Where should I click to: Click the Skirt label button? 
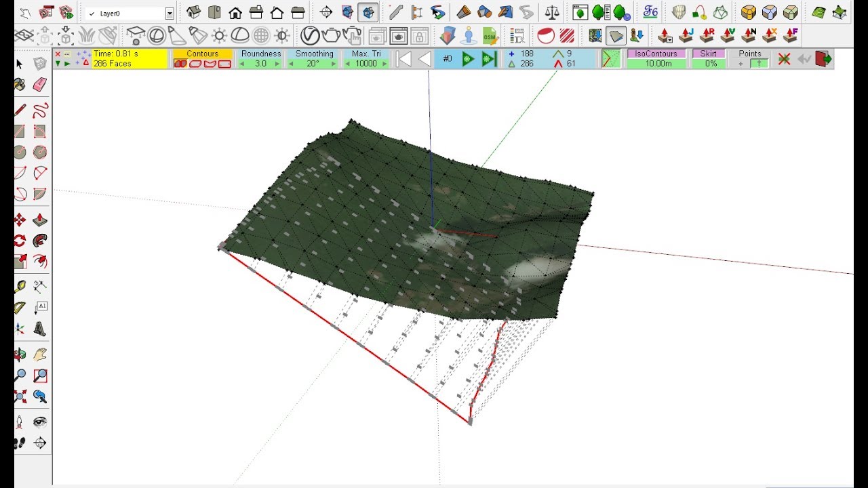(x=709, y=54)
